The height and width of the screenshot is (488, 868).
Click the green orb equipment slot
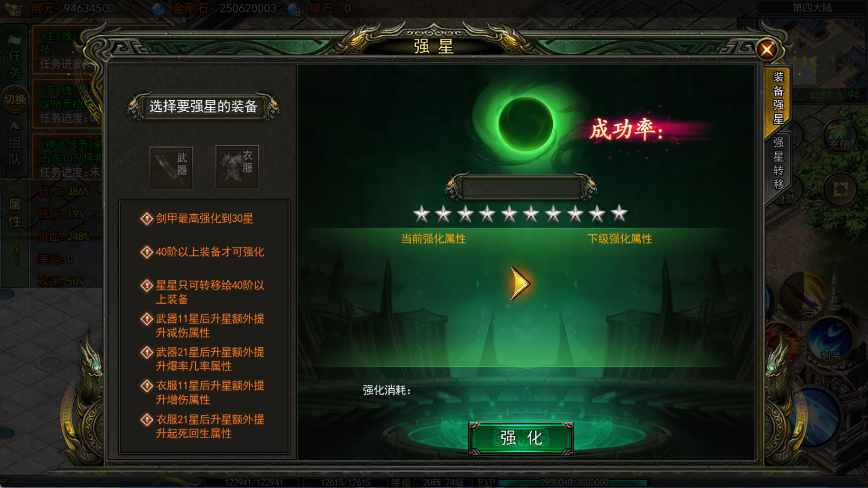[x=525, y=124]
